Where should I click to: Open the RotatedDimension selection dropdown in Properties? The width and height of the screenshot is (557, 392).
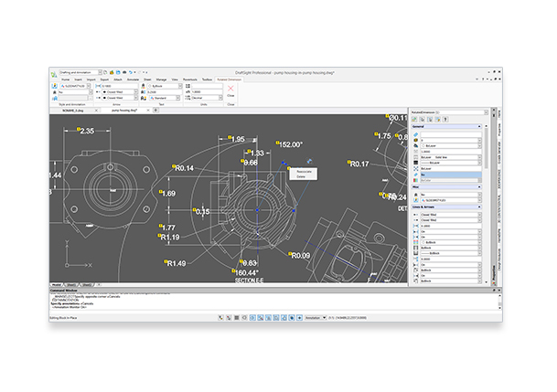(x=486, y=112)
